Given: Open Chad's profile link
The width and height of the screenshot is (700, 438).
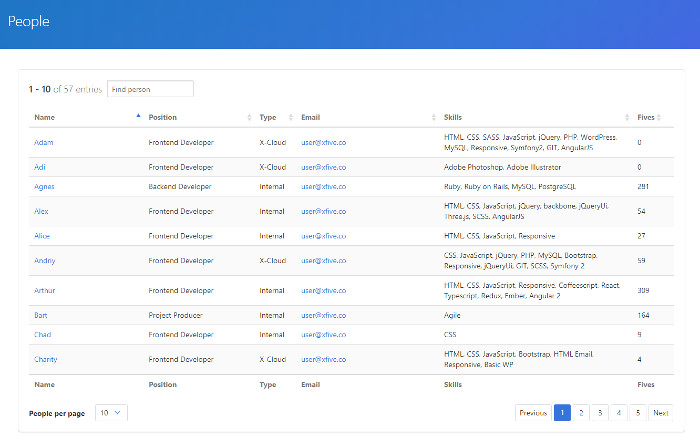Looking at the screenshot, I should pyautogui.click(x=42, y=334).
